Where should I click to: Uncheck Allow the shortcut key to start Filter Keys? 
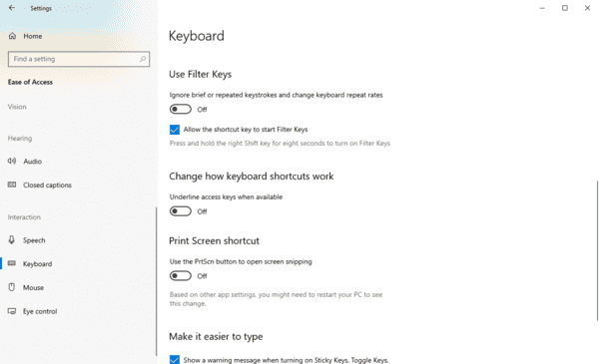pyautogui.click(x=175, y=130)
